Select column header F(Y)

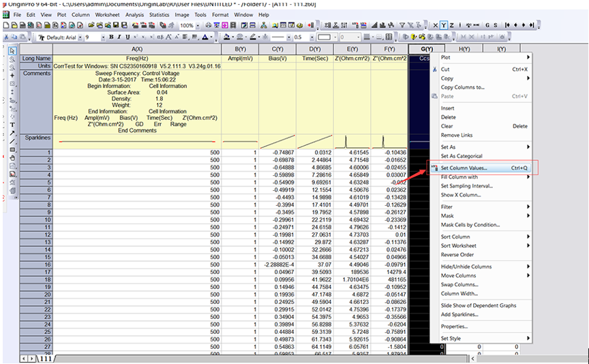pyautogui.click(x=389, y=49)
